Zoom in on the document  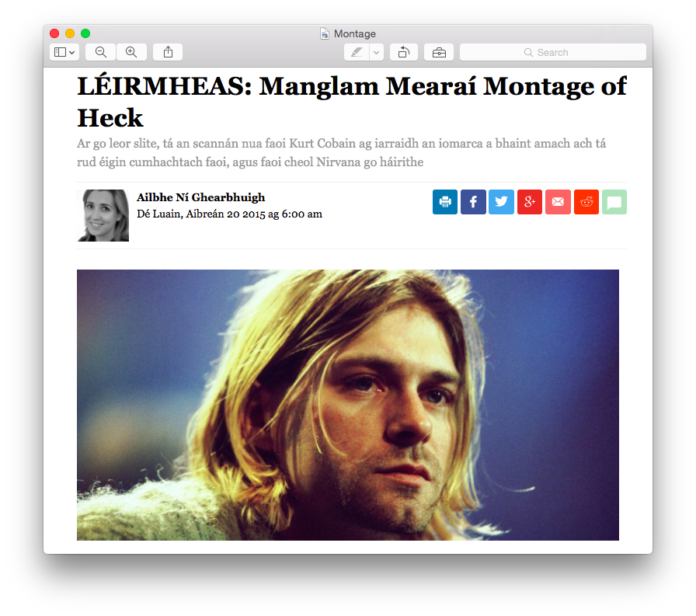[131, 52]
